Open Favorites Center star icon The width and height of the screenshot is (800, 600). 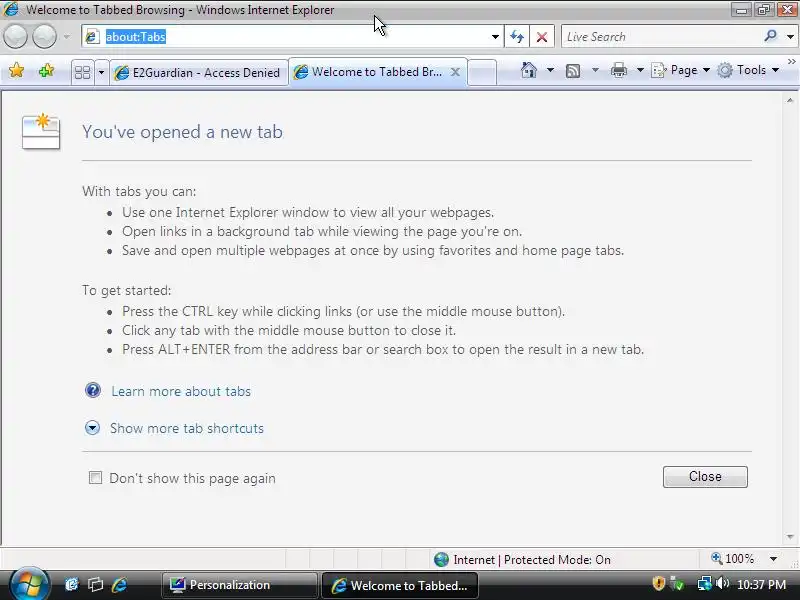[16, 70]
